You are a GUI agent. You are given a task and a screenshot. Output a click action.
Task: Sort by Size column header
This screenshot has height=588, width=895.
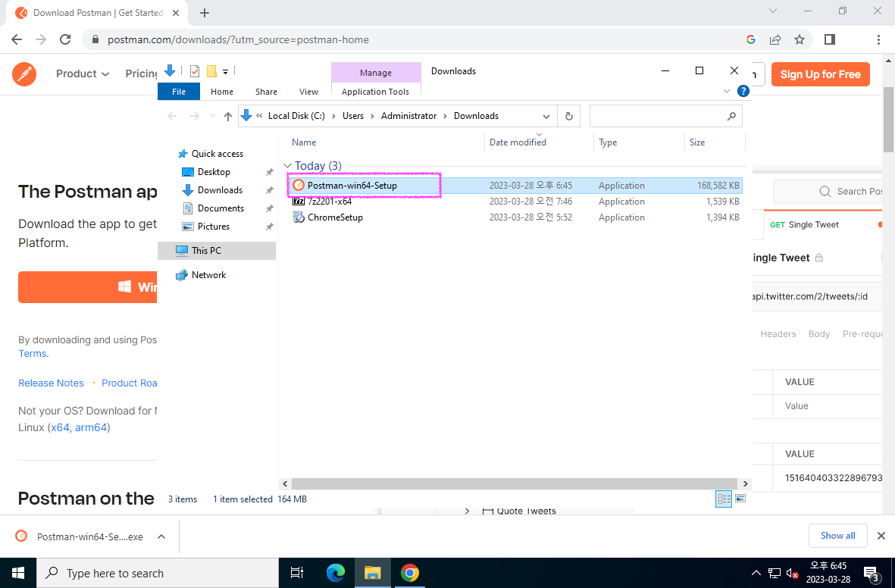697,142
